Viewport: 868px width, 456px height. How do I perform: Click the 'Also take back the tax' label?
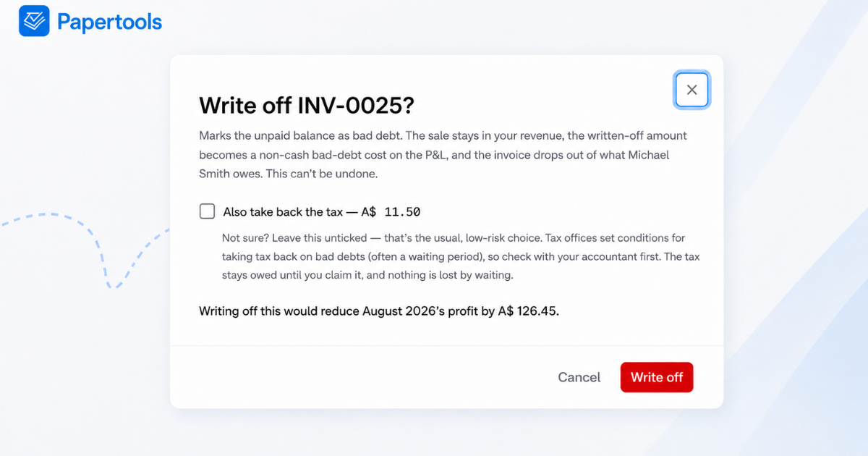click(283, 212)
